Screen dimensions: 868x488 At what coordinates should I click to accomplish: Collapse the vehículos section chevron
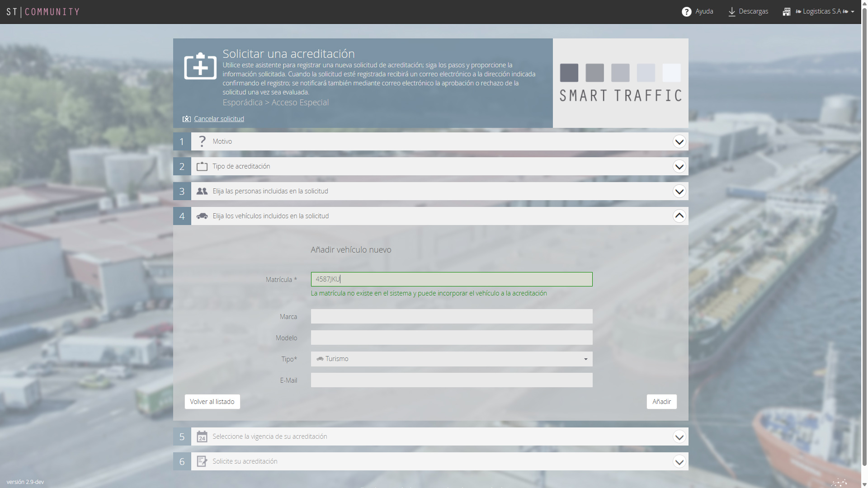679,216
